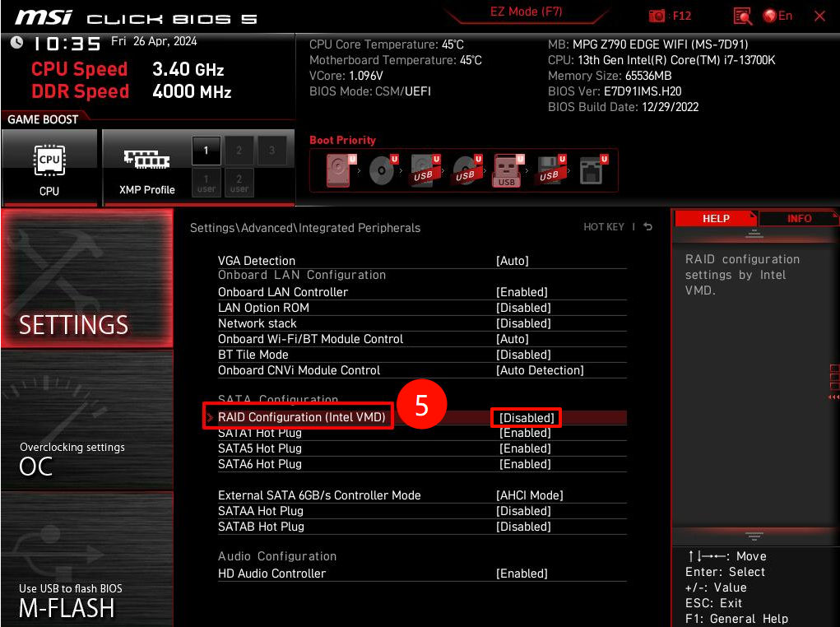The height and width of the screenshot is (627, 840).
Task: Click the help panel bottom grip handle
Action: tap(754, 536)
